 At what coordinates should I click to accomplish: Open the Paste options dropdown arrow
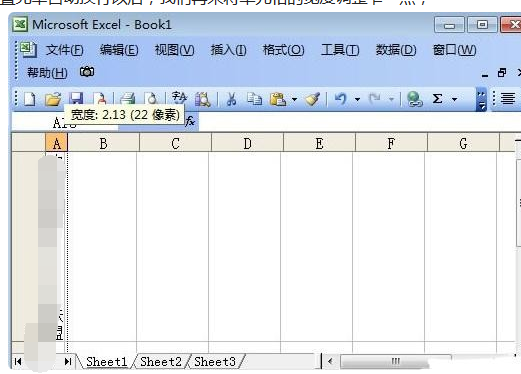(294, 99)
